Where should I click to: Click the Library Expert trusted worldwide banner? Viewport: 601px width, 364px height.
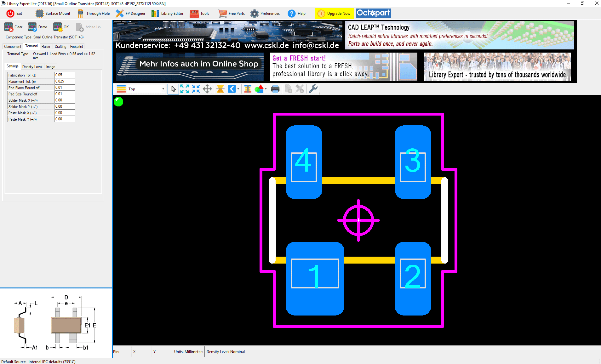point(497,67)
